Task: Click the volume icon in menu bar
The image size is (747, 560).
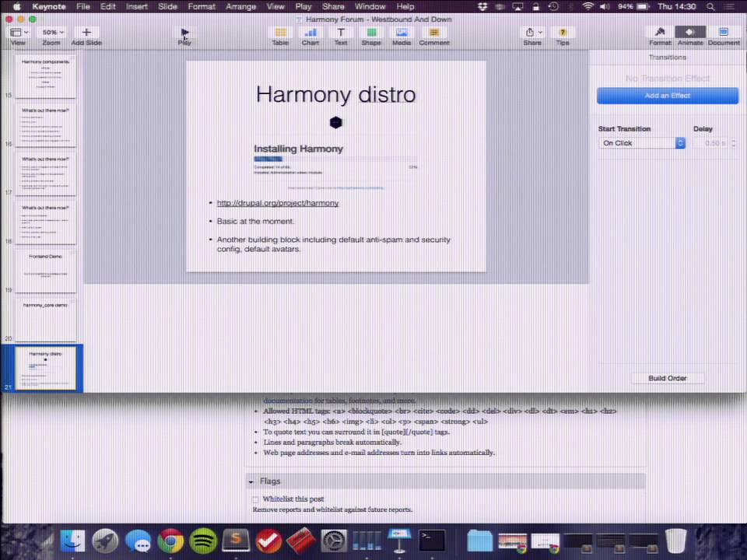Action: click(605, 7)
